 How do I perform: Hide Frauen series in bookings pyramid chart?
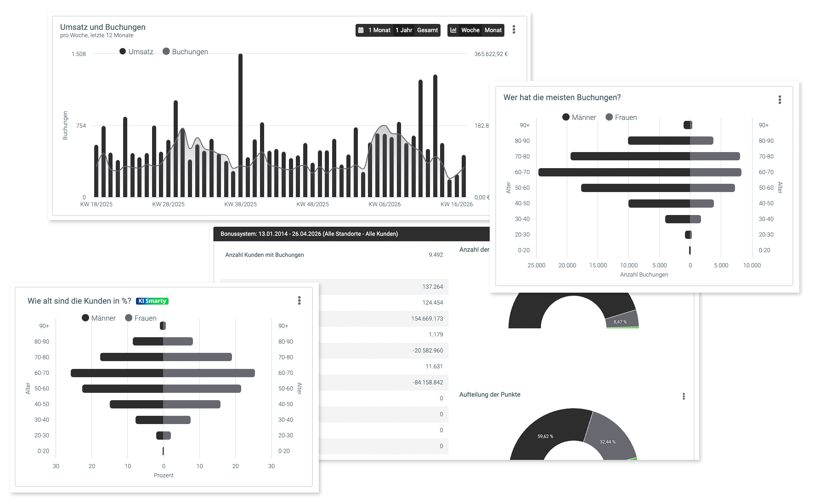pos(622,117)
